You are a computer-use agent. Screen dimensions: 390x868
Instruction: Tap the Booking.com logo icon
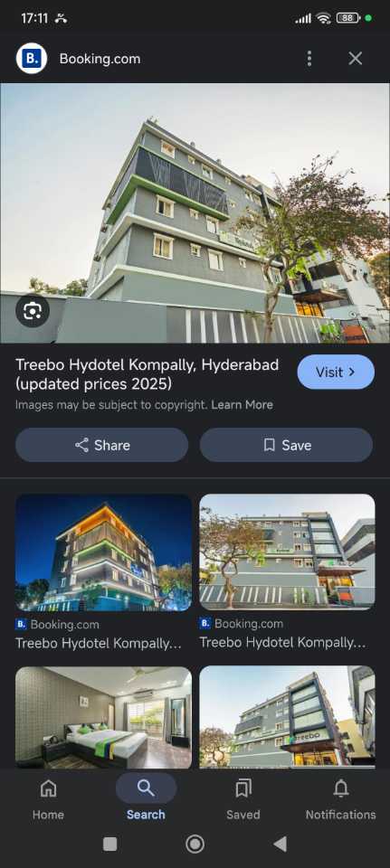32,59
